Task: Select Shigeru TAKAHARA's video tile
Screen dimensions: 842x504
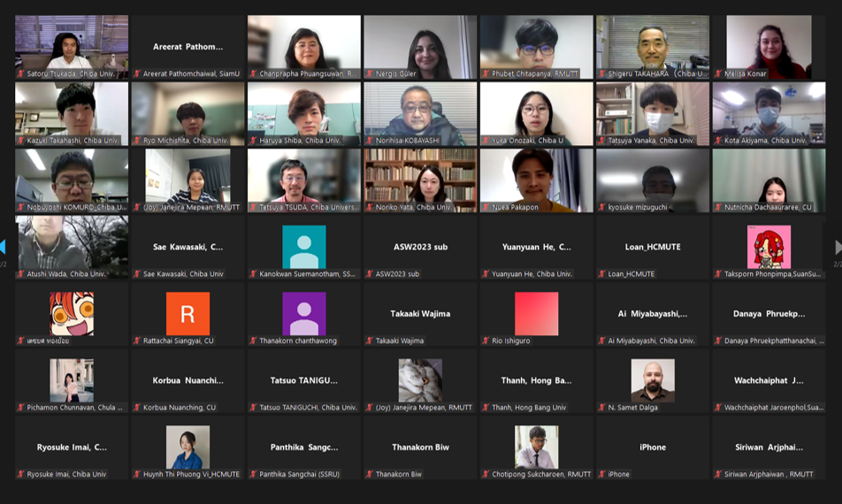Action: pyautogui.click(x=653, y=46)
